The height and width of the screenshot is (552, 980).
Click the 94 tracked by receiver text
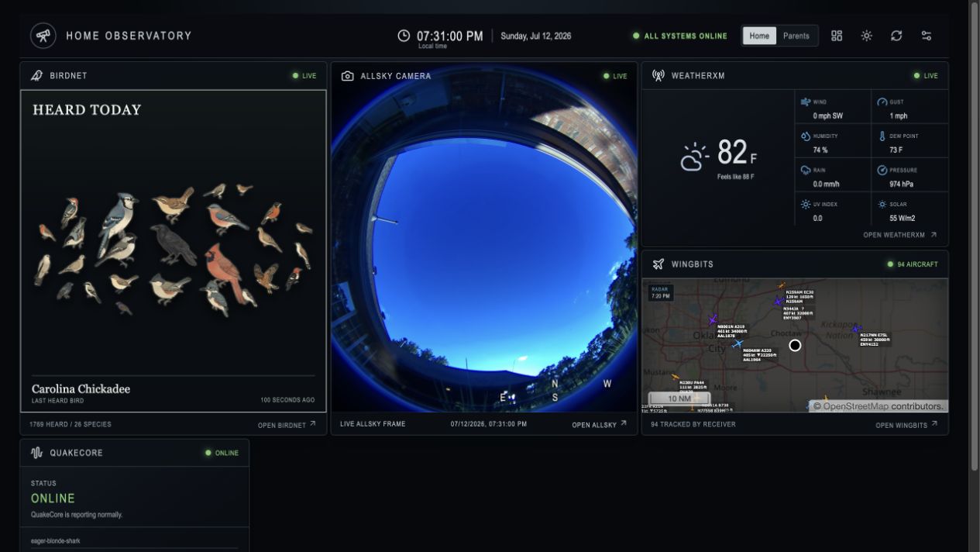(693, 424)
